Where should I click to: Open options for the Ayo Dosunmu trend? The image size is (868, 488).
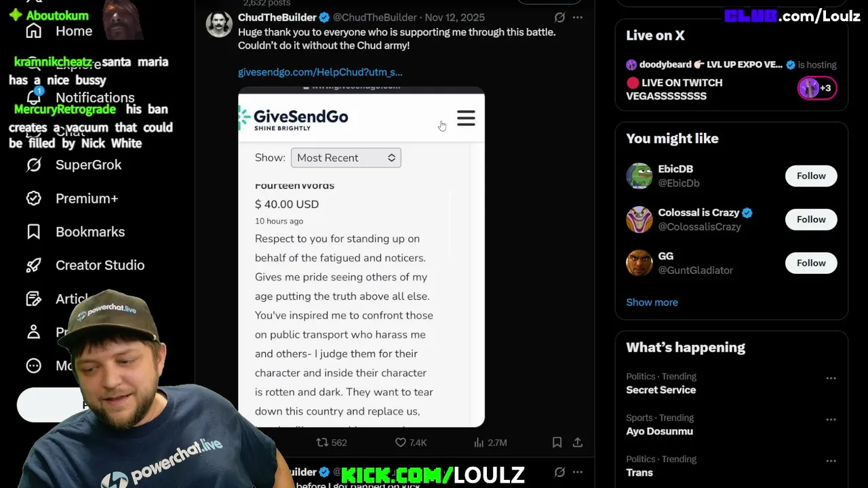pyautogui.click(x=831, y=420)
